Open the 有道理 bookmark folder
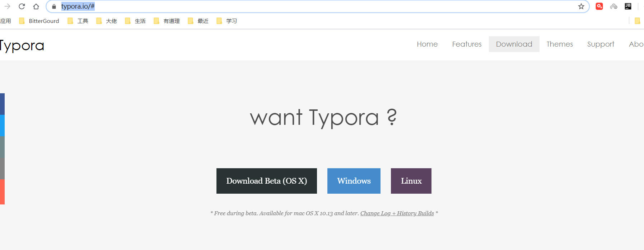The height and width of the screenshot is (250, 644). point(167,21)
